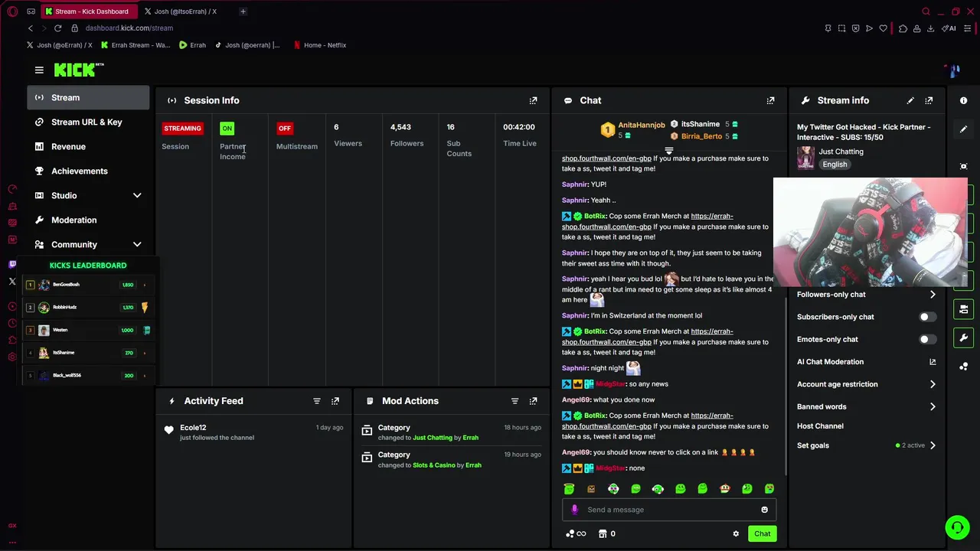
Task: Click Ecole12 in the Activity Feed
Action: tap(193, 428)
